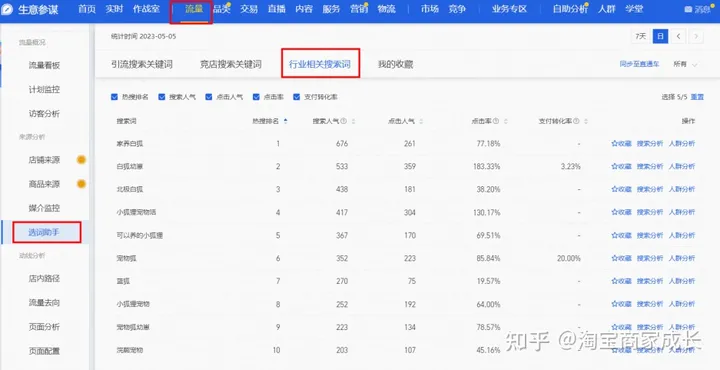
Task: Open the 竞争 top menu
Action: pyautogui.click(x=457, y=9)
